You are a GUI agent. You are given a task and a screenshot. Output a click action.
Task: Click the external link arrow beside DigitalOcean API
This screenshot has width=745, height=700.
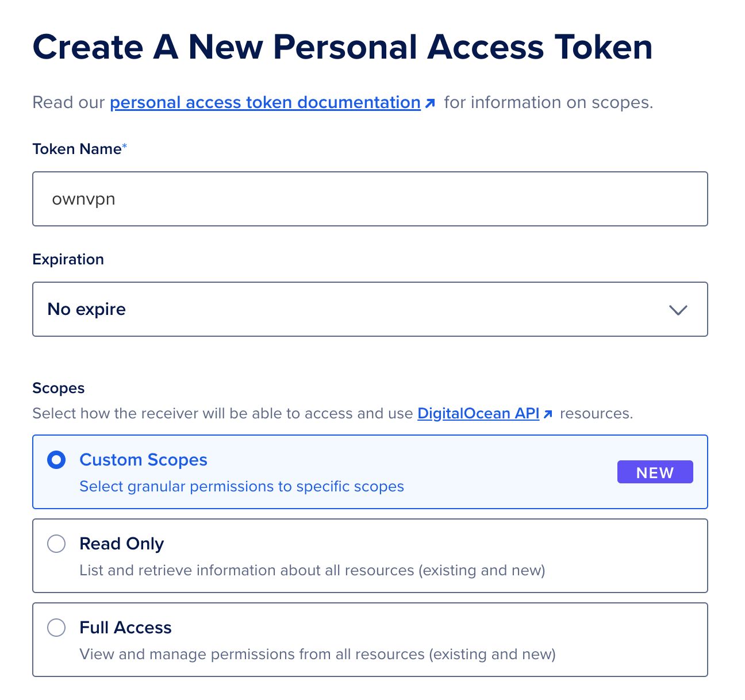pos(549,413)
